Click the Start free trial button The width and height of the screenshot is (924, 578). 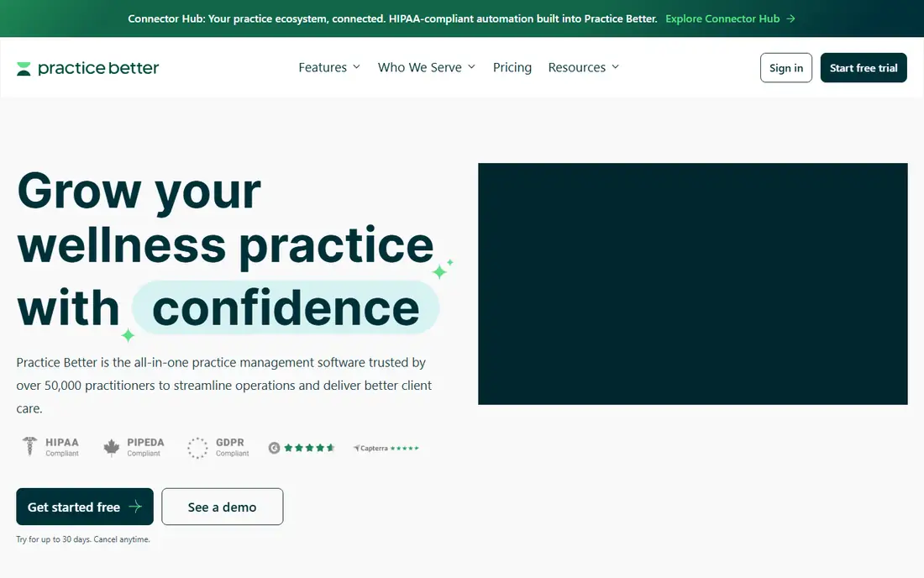coord(864,68)
